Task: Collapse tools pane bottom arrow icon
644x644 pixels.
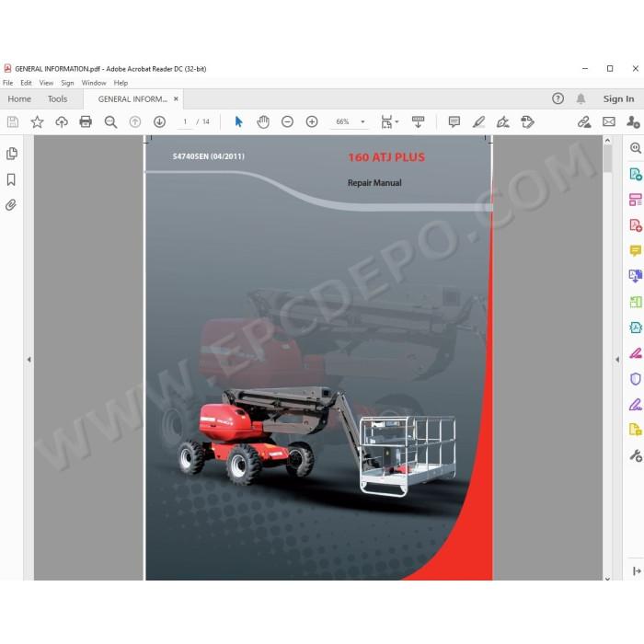Action: click(637, 571)
